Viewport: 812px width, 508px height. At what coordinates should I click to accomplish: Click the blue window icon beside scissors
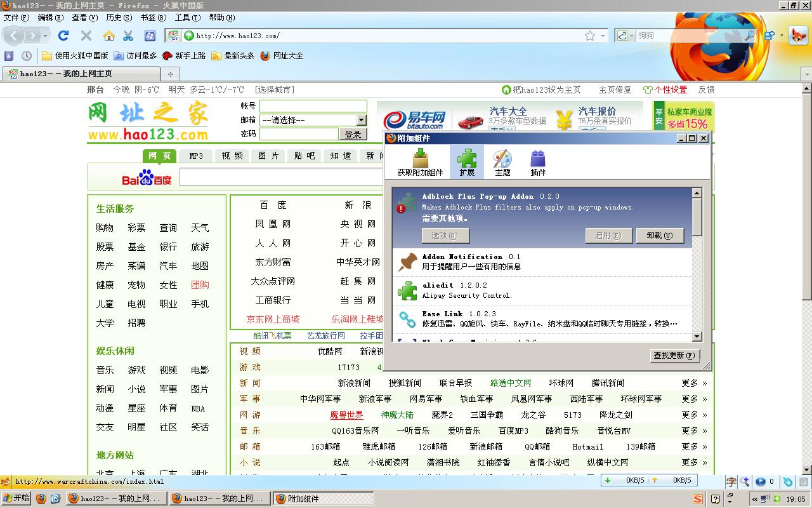pyautogui.click(x=150, y=36)
